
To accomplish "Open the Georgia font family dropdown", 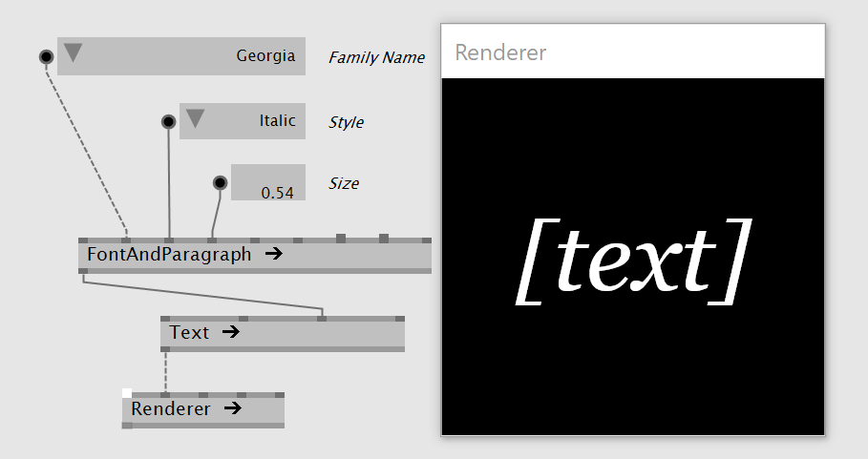I will pos(181,56).
